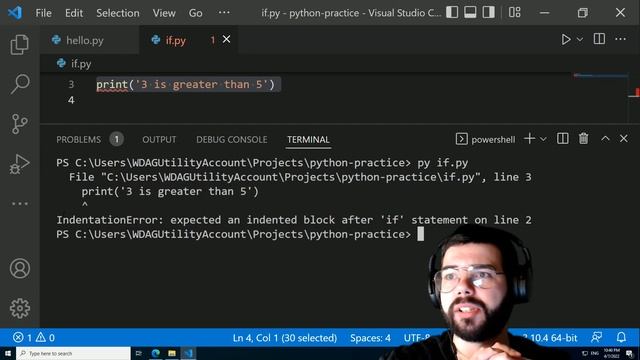640x360 pixels.
Task: Open the Explorer view in activity bar
Action: pos(20,44)
